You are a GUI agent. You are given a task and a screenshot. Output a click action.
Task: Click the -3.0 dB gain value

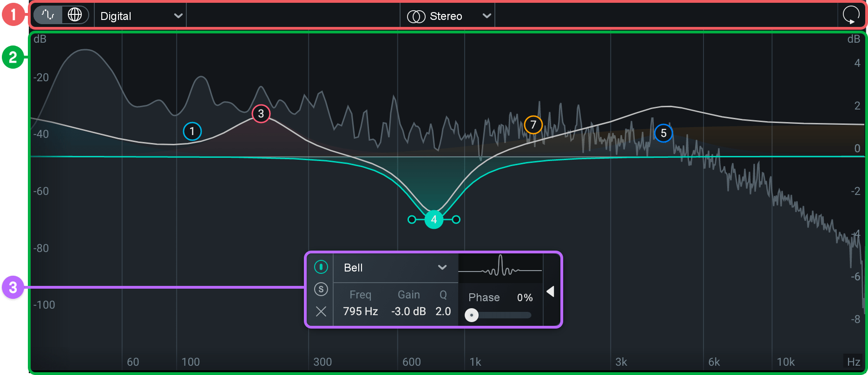click(408, 311)
